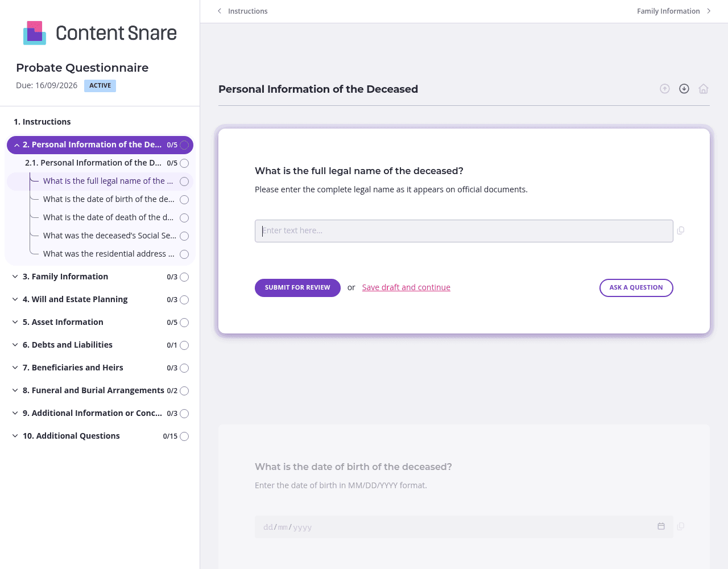Expand the Additional Questions section chevron

15,436
